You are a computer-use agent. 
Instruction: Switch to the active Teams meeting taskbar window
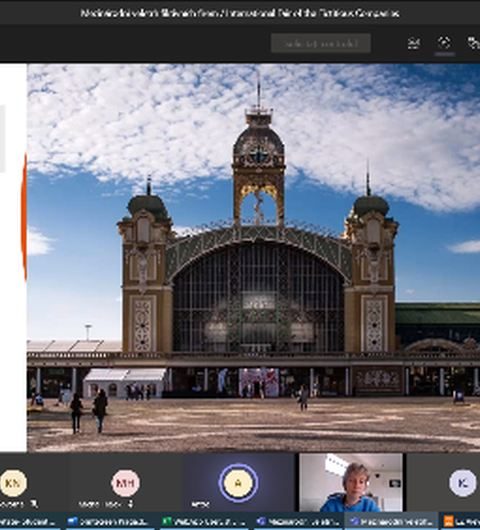(x=391, y=522)
